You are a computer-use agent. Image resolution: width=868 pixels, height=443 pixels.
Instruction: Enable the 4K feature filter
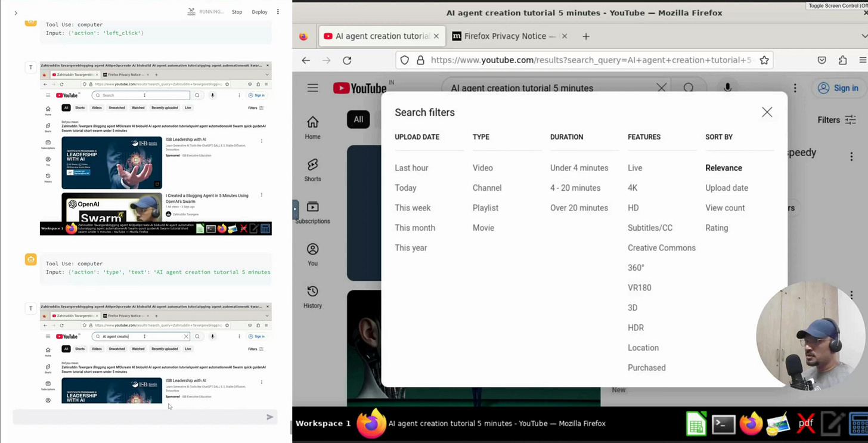pos(633,188)
